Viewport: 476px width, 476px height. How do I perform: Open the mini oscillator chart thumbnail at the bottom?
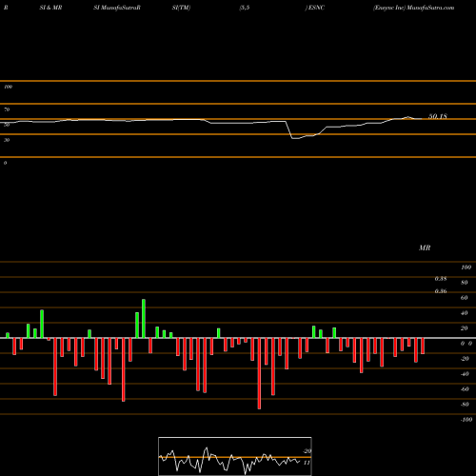(x=235, y=456)
